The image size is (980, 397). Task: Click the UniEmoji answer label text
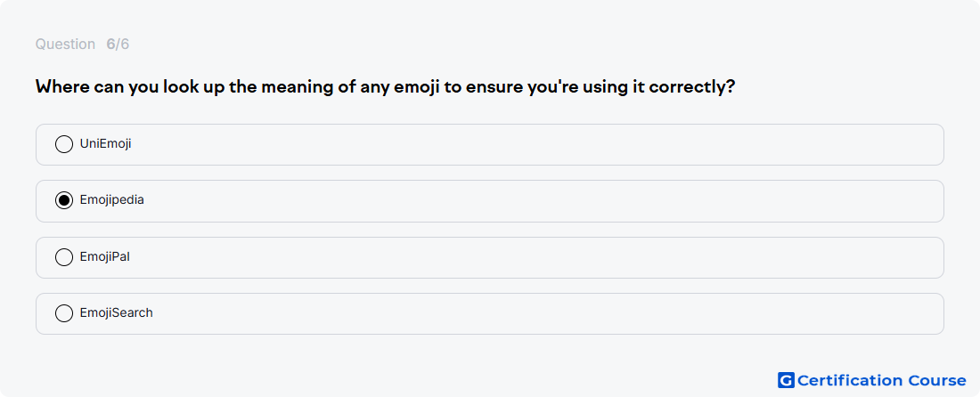point(106,144)
